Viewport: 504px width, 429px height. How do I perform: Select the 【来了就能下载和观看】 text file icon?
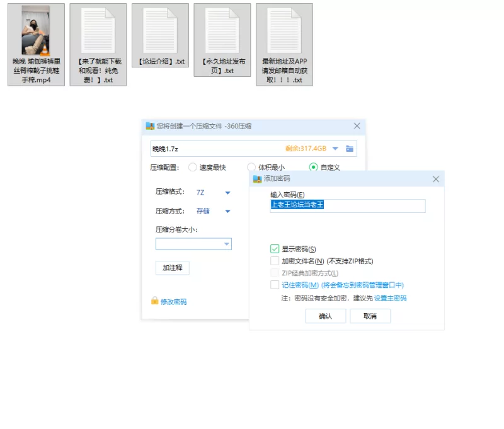click(x=98, y=31)
